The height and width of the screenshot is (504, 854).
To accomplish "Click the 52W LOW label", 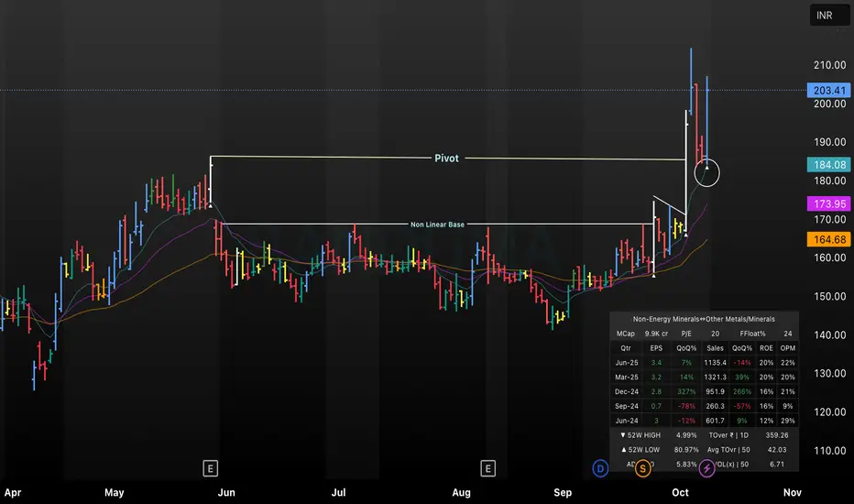I will coord(640,450).
